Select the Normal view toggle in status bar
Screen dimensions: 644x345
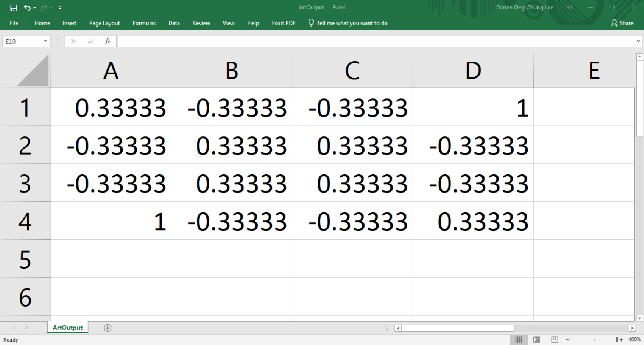pyautogui.click(x=518, y=340)
